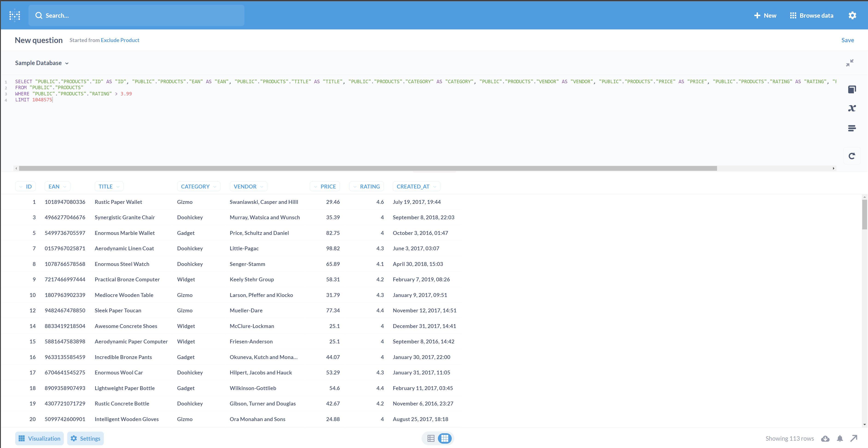The height and width of the screenshot is (448, 868).
Task: Open Browse data in the top bar
Action: (811, 15)
